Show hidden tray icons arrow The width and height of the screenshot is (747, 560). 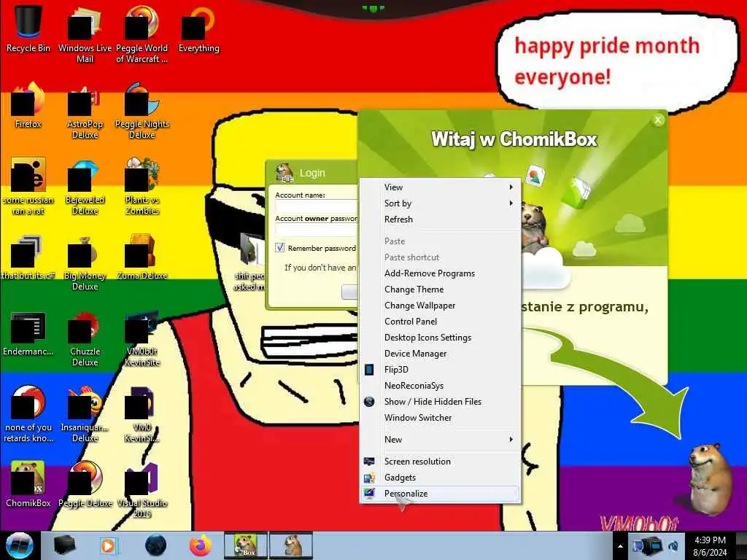tap(620, 546)
